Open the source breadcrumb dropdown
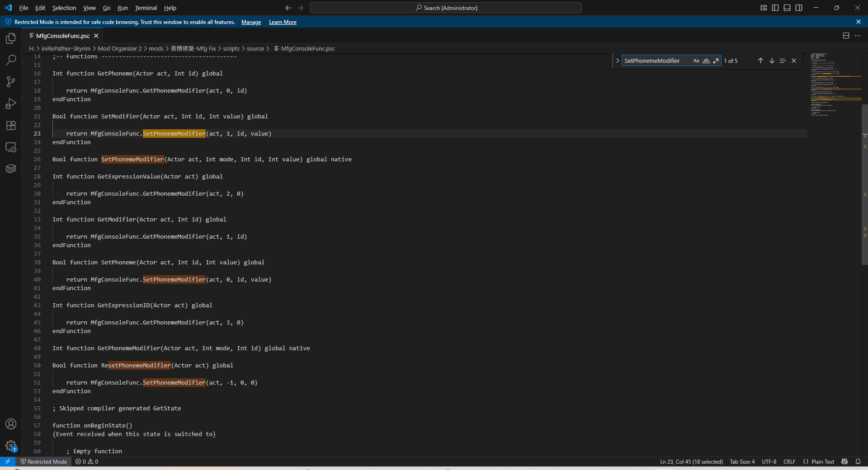The image size is (868, 470). click(255, 48)
